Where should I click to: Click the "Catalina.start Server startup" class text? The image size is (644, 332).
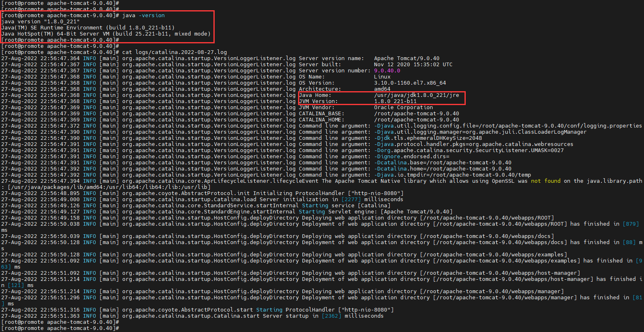click(x=261, y=316)
